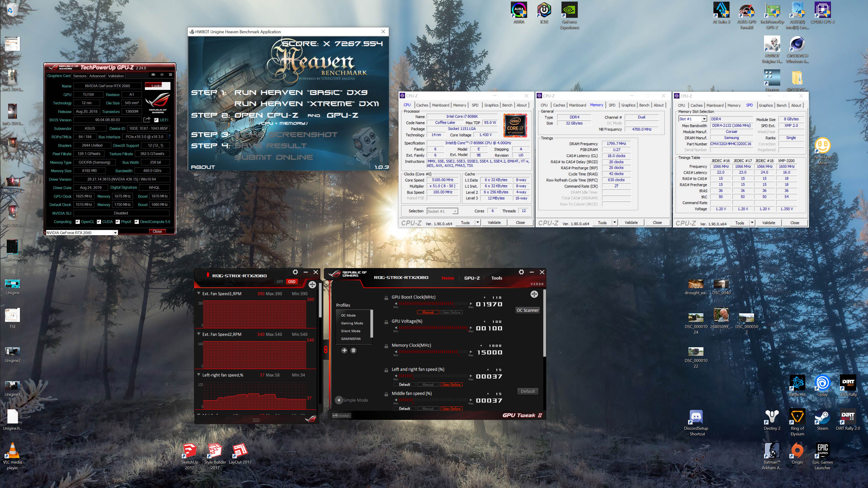Click the delete profile trash icon
Viewport: 868px width, 488px height.
pyautogui.click(x=353, y=350)
